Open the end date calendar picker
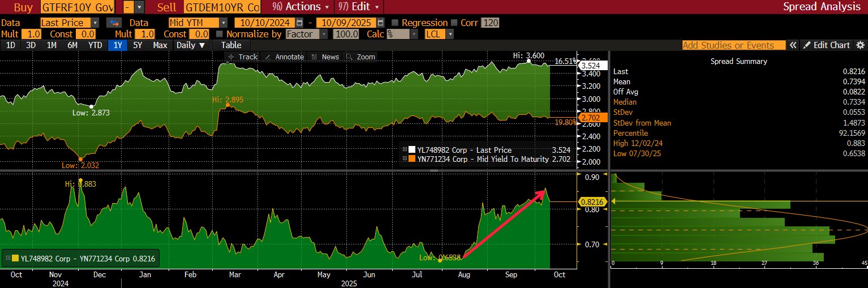 coord(380,23)
